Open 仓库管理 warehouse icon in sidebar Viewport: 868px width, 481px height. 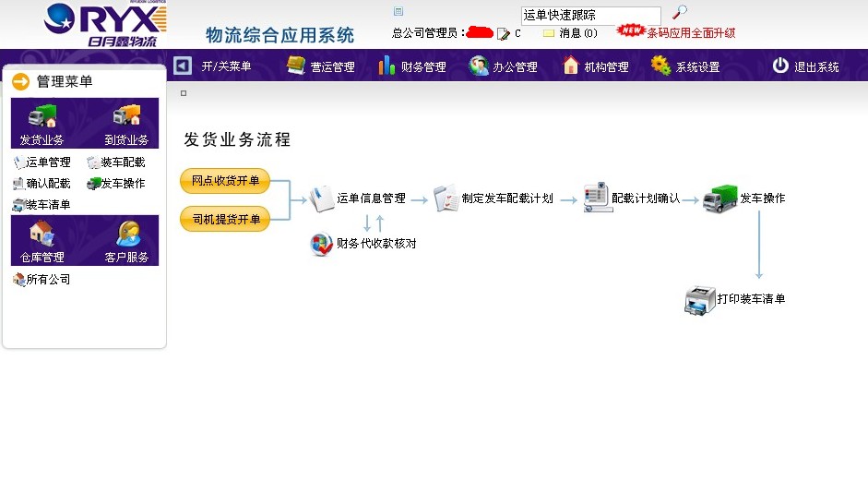coord(42,235)
